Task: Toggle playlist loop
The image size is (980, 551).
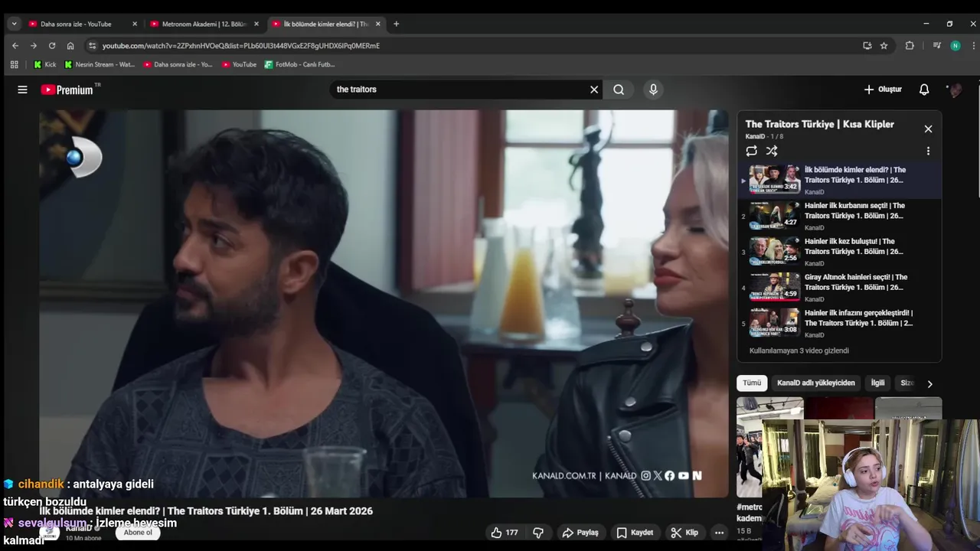Action: (751, 151)
